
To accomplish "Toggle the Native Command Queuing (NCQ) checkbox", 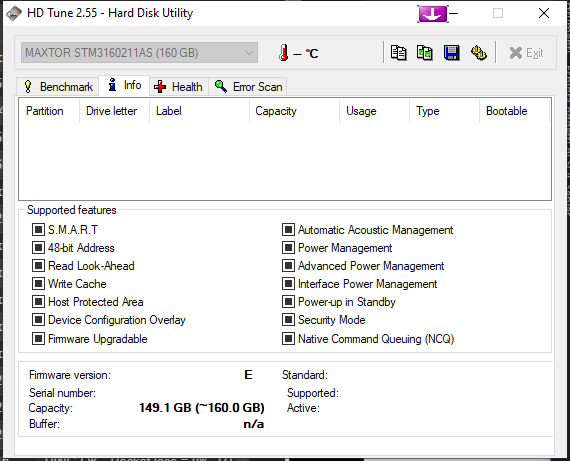I will (288, 339).
